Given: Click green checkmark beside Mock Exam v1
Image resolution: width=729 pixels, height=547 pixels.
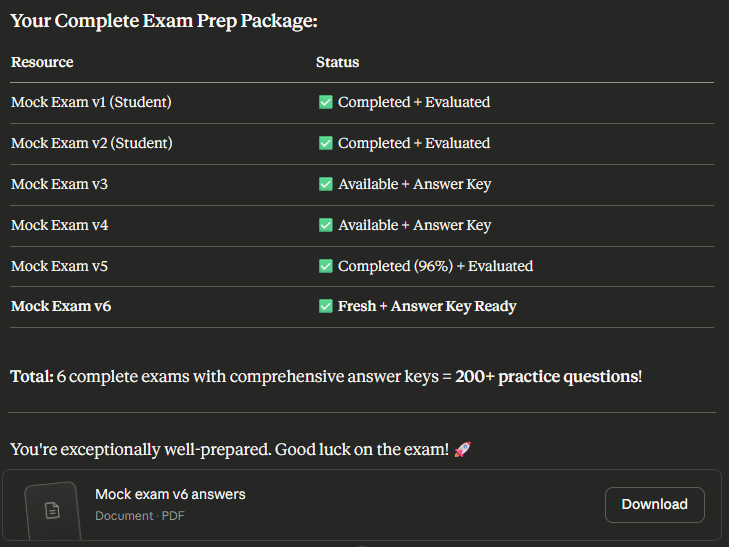Looking at the screenshot, I should (x=325, y=102).
